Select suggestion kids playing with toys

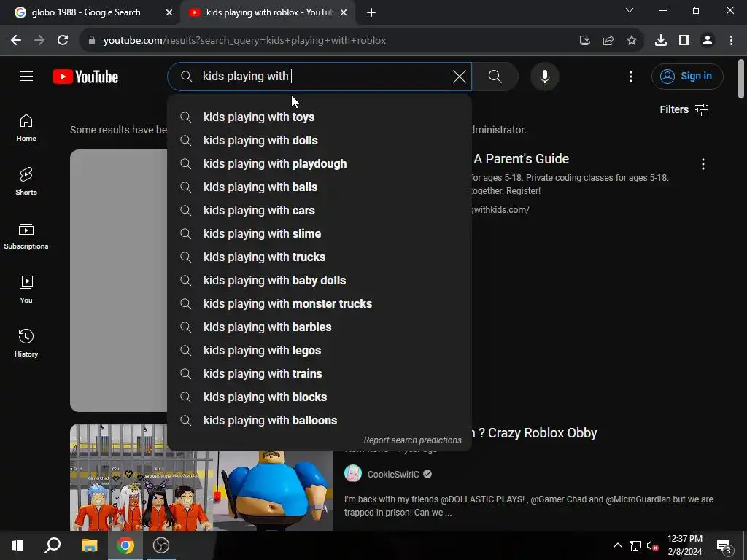(x=320, y=117)
